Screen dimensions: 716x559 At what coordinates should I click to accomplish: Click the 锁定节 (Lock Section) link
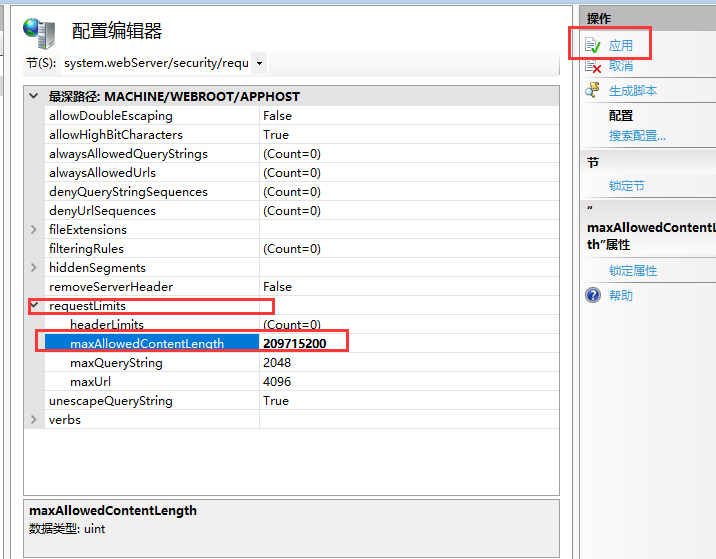point(627,185)
